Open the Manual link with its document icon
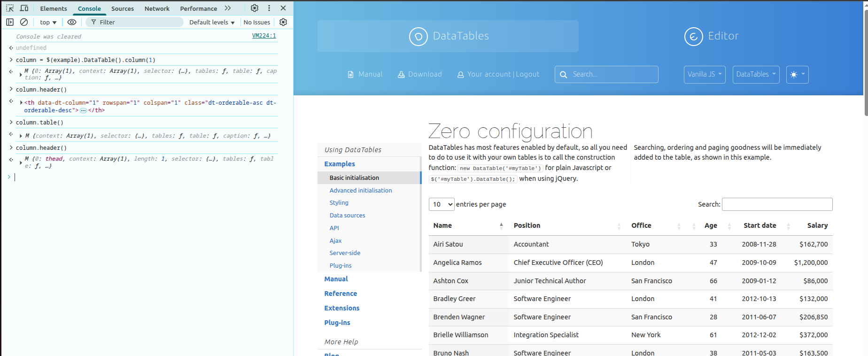Screen dimensions: 868x356 (x=365, y=74)
